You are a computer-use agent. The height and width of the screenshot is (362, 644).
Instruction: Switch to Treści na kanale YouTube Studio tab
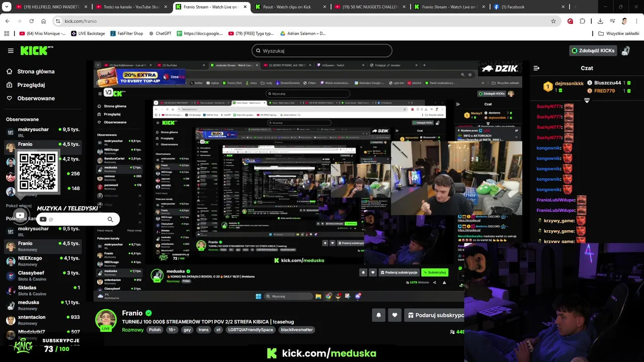point(133,7)
